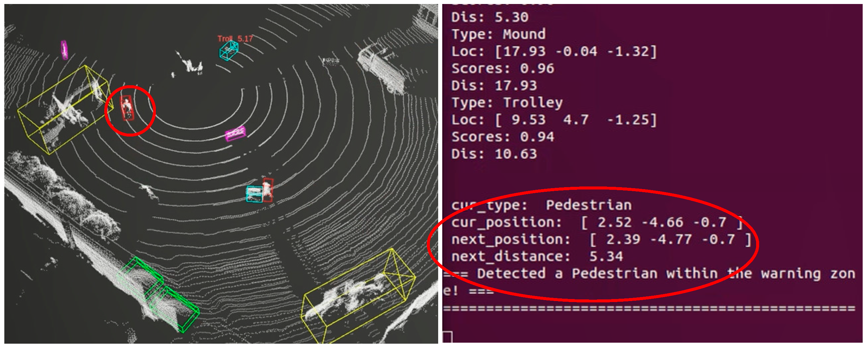Select the cur_position coordinates line

(x=596, y=222)
